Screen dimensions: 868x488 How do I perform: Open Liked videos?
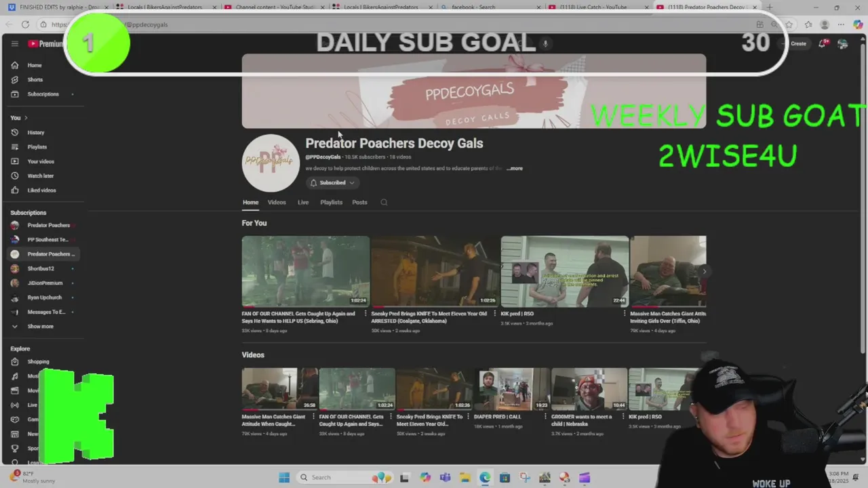click(42, 190)
